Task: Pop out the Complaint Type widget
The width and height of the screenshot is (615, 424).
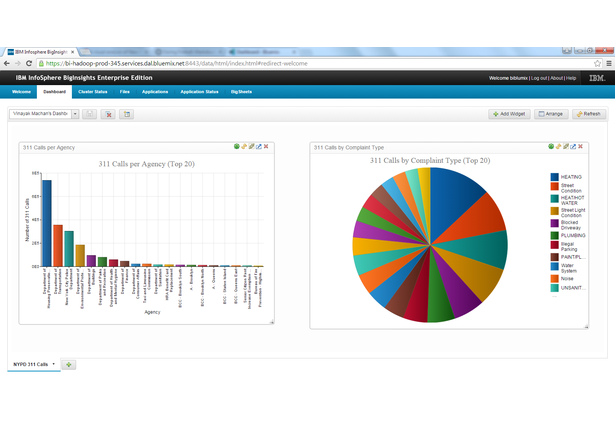Action: coord(573,146)
